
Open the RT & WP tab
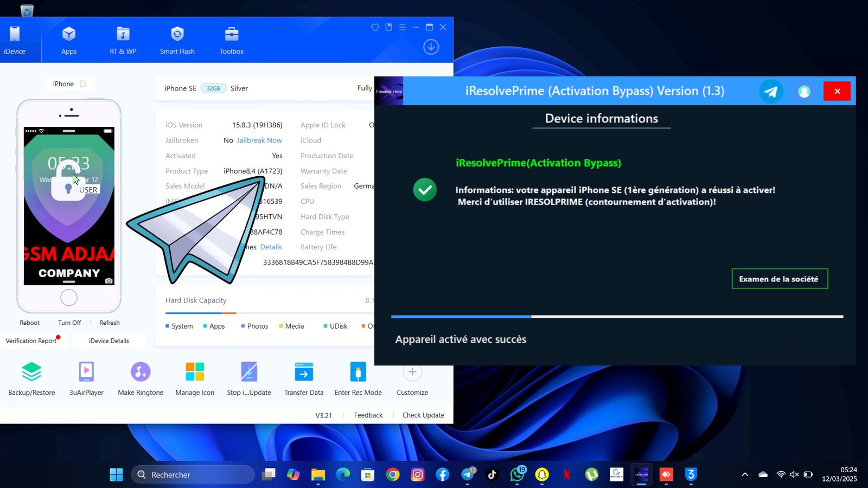coord(123,40)
